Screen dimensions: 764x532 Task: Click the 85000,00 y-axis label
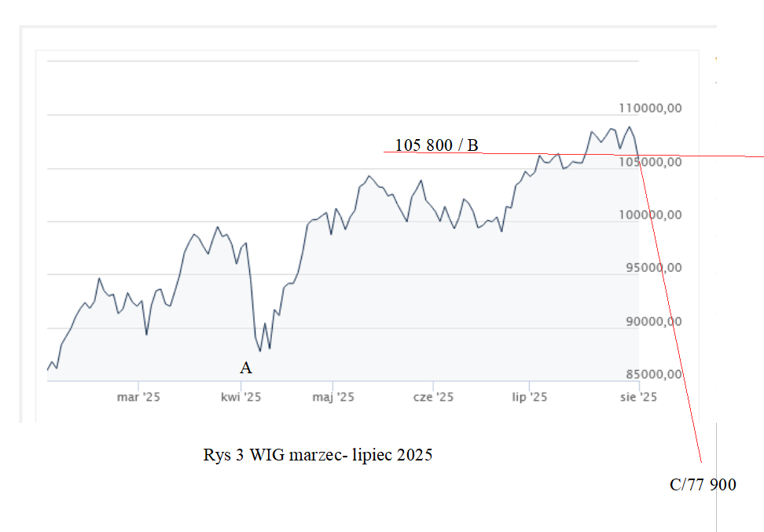click(652, 375)
